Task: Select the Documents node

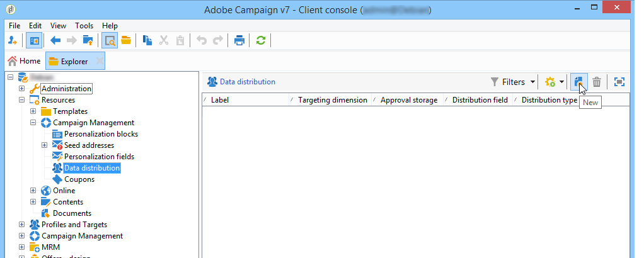Action: point(72,213)
